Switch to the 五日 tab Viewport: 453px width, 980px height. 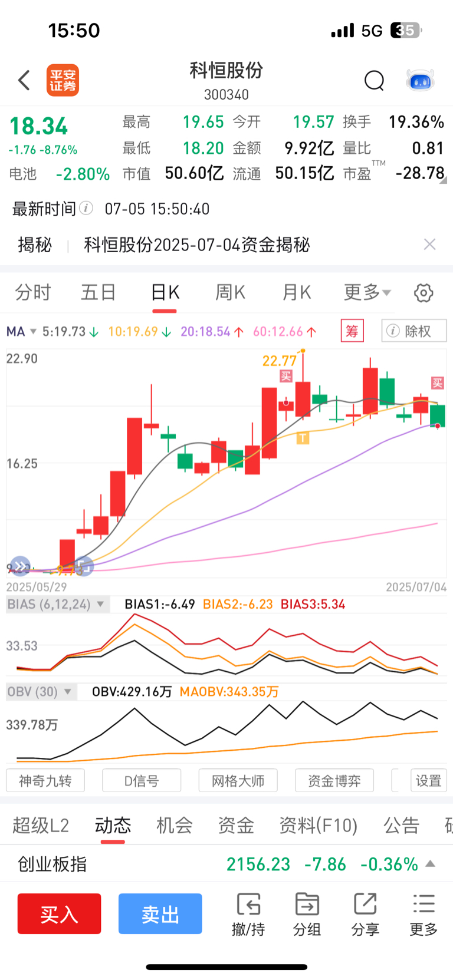click(99, 292)
